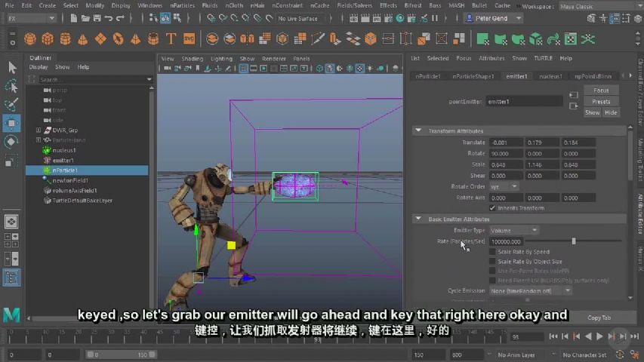Click the open scene folder icon
Screen dimensions: 644x362
coord(85,18)
